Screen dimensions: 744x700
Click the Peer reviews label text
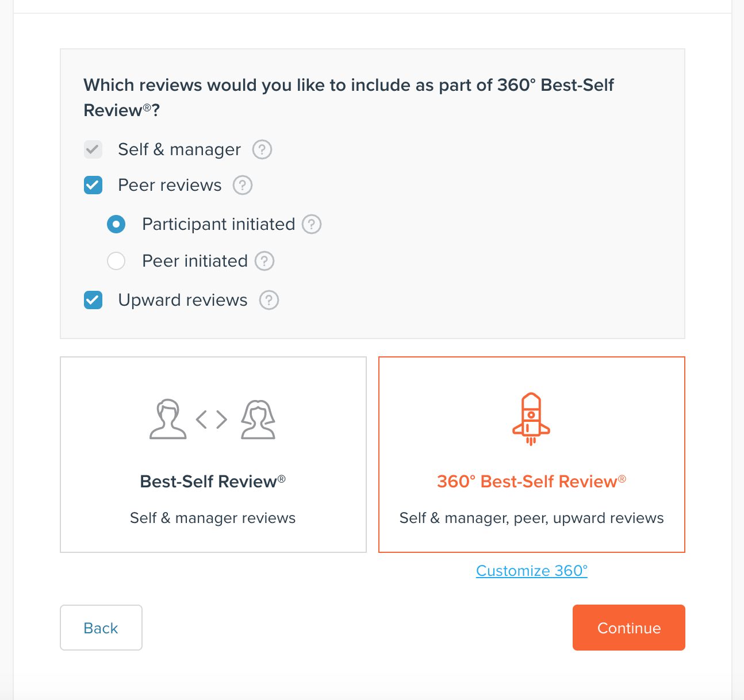tap(170, 185)
